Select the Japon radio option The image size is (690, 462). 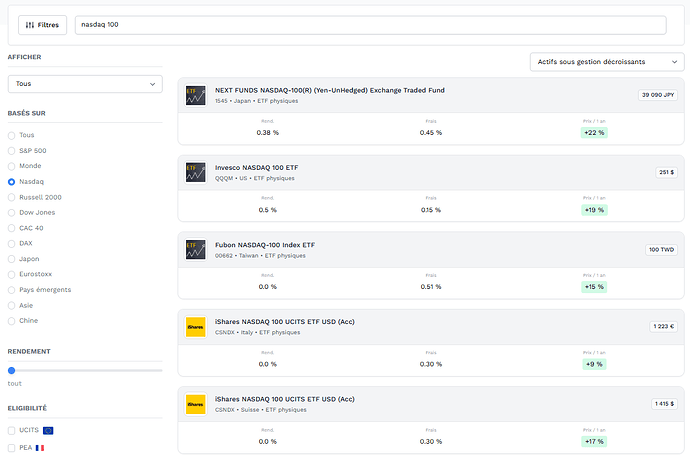(11, 259)
